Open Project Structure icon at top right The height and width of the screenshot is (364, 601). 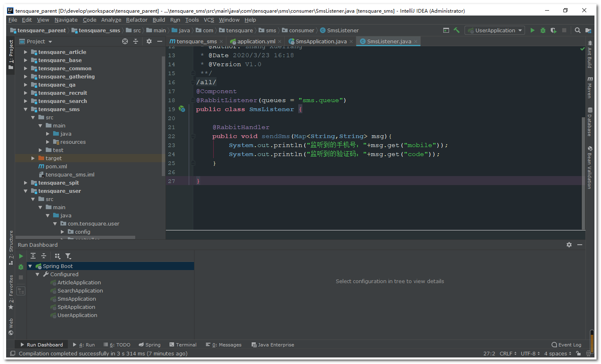pos(588,30)
